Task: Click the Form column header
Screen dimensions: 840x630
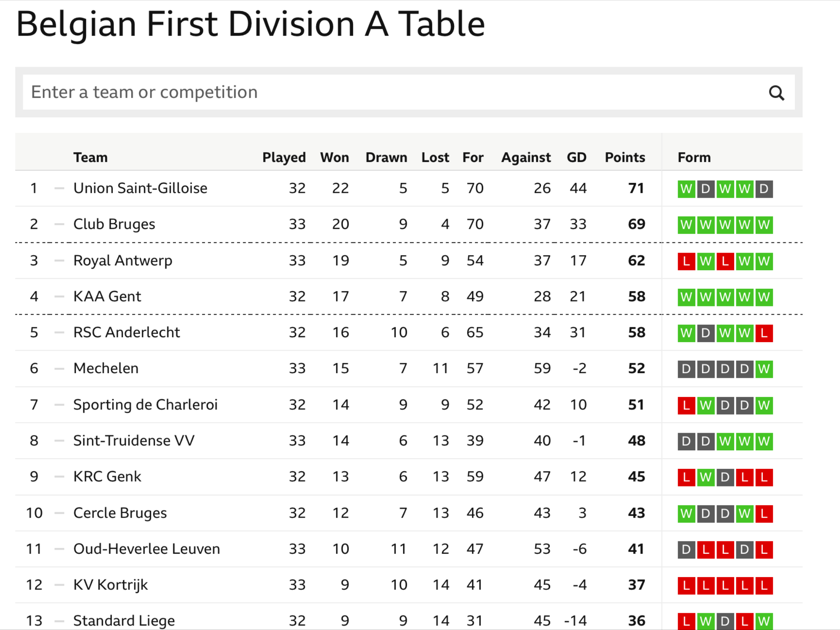Action: tap(694, 157)
